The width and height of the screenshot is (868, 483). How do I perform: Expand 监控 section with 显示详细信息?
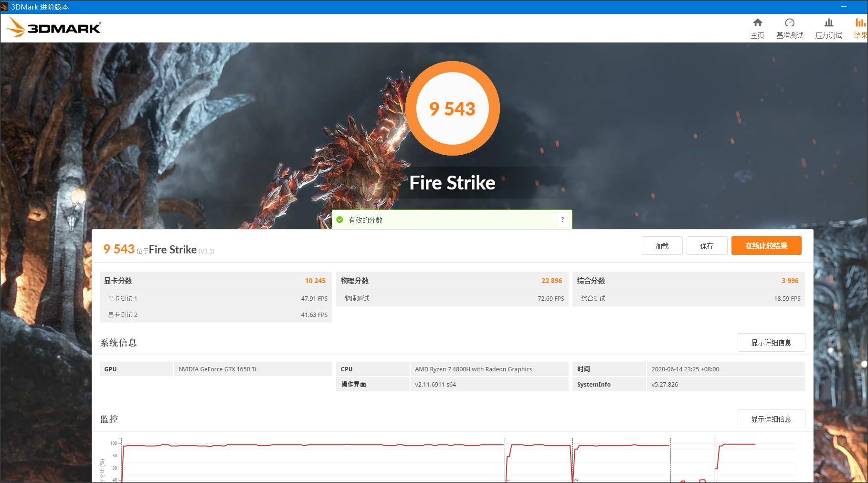pos(771,419)
